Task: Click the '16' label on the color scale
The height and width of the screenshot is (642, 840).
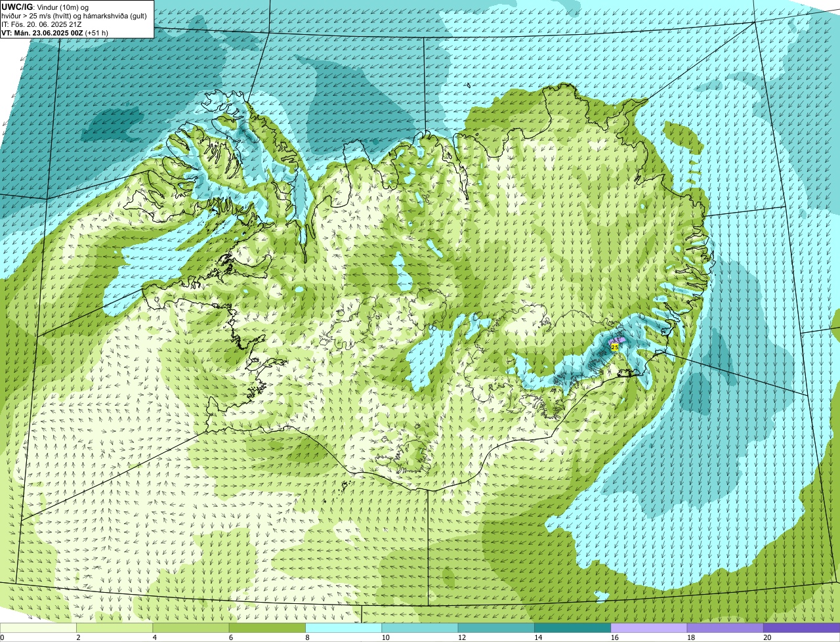Action: [614, 637]
